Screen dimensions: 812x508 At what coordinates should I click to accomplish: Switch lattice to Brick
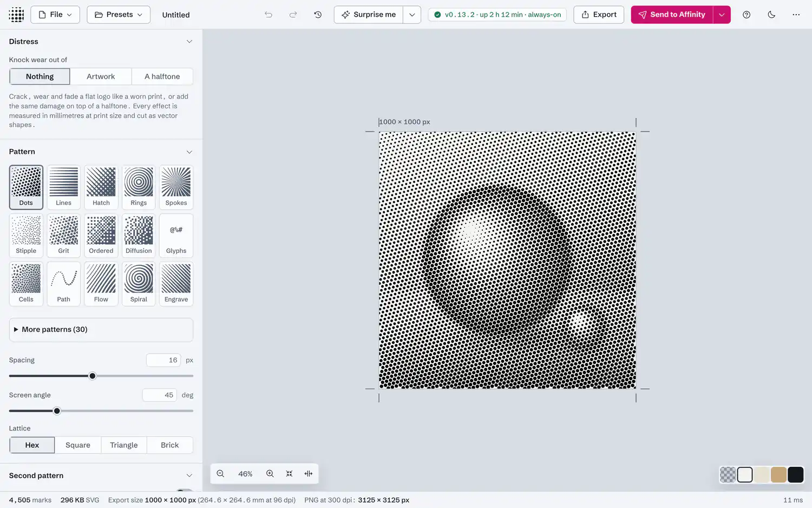point(169,445)
